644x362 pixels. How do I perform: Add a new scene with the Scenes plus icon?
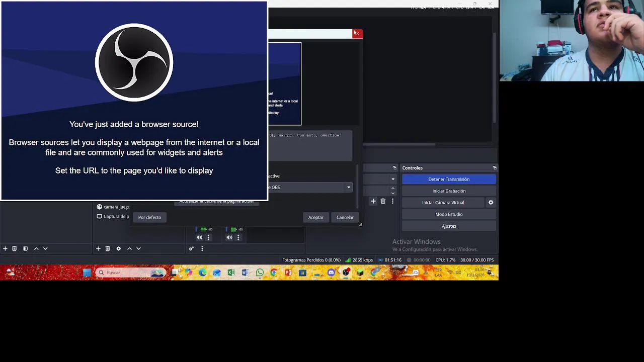(x=5, y=248)
